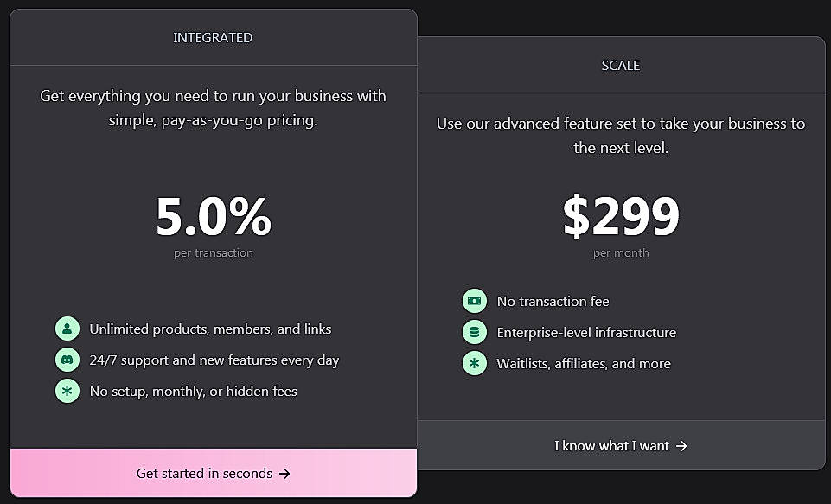Click the person icon beside unlimited products feature
Screen dimensions: 831x504
67,329
